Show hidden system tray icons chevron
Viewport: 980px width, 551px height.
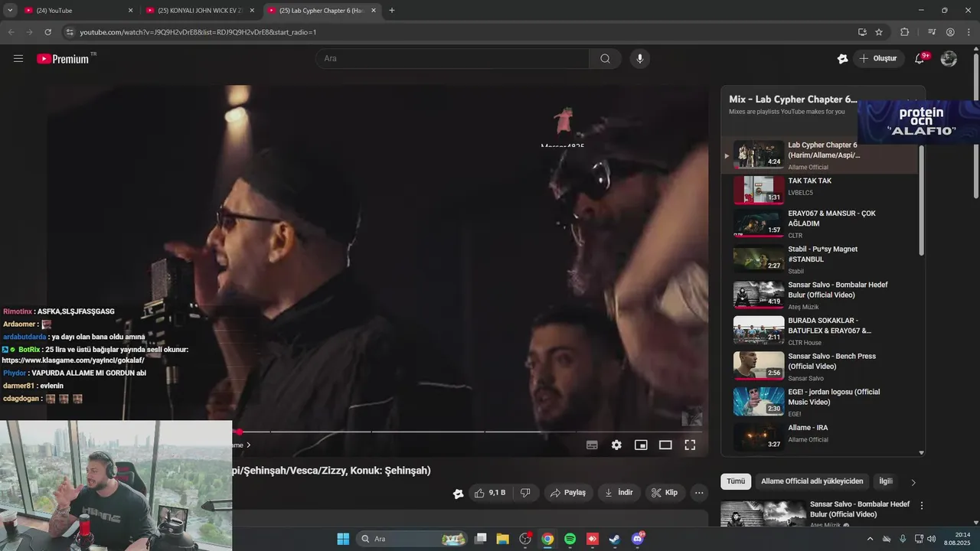point(870,539)
